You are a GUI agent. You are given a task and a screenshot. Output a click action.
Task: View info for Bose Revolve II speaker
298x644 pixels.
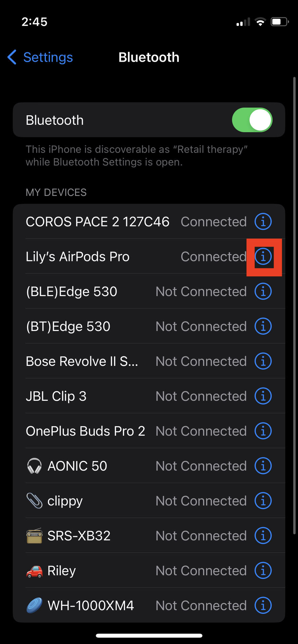(263, 361)
